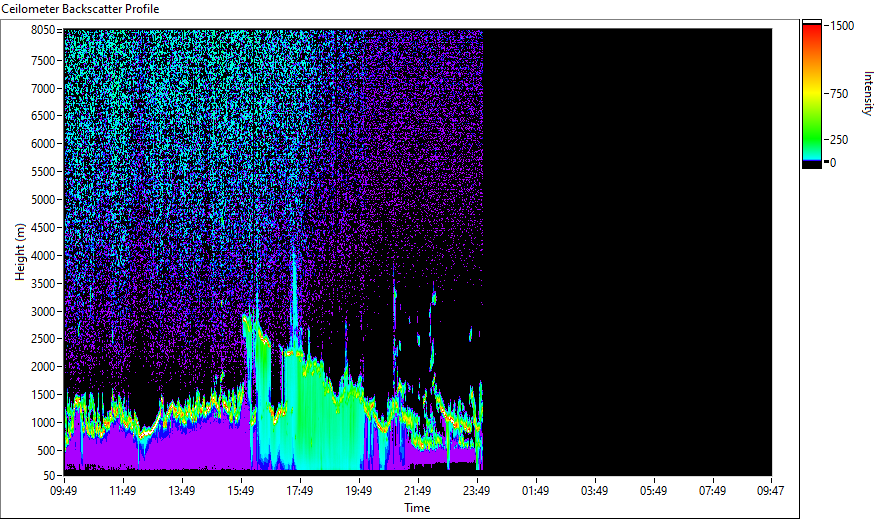Click the 250 intensity scale label
This screenshot has width=878, height=519.
coord(839,140)
